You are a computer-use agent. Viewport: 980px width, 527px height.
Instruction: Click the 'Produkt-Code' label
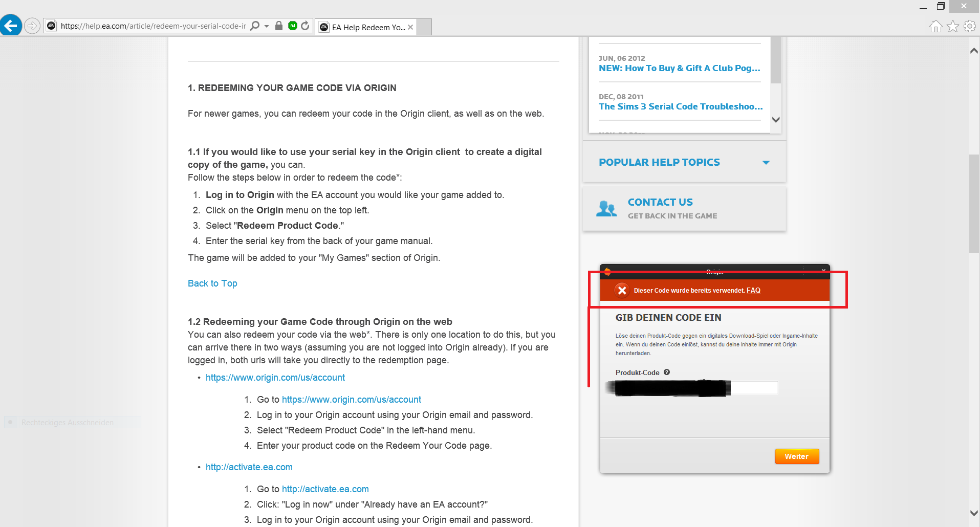click(637, 372)
